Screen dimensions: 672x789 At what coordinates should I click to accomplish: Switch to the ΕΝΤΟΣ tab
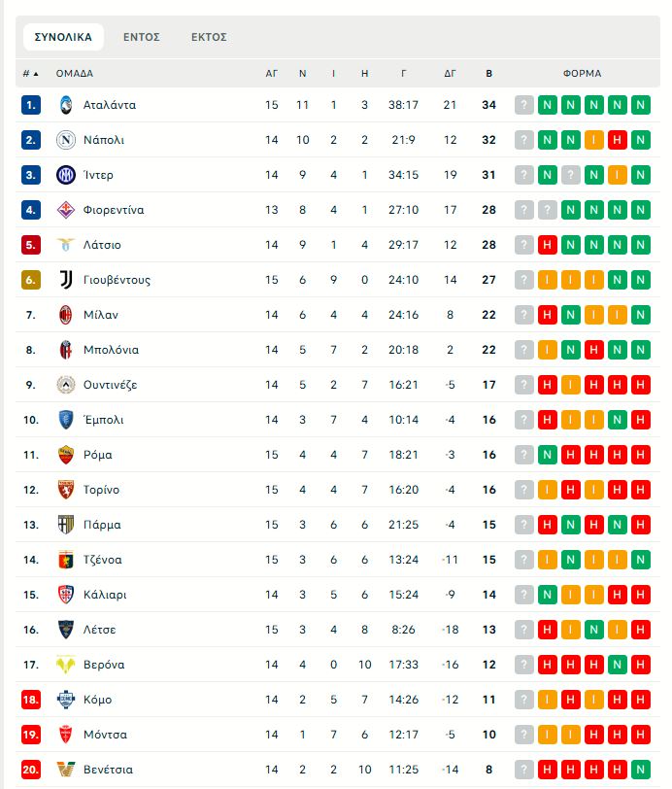(142, 37)
